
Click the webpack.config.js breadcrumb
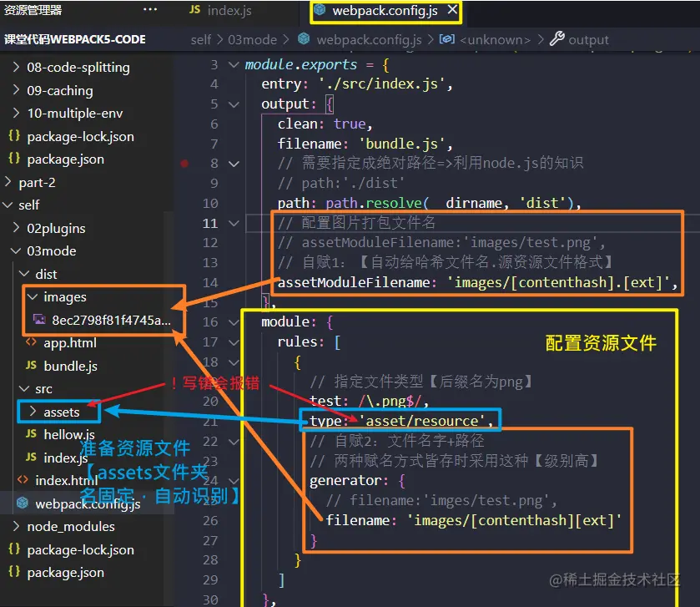[369, 40]
